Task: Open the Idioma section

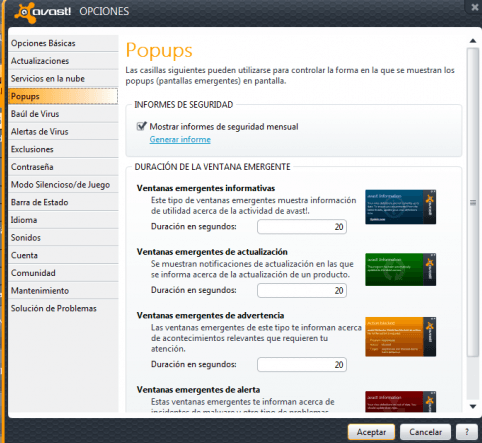Action: pos(63,220)
